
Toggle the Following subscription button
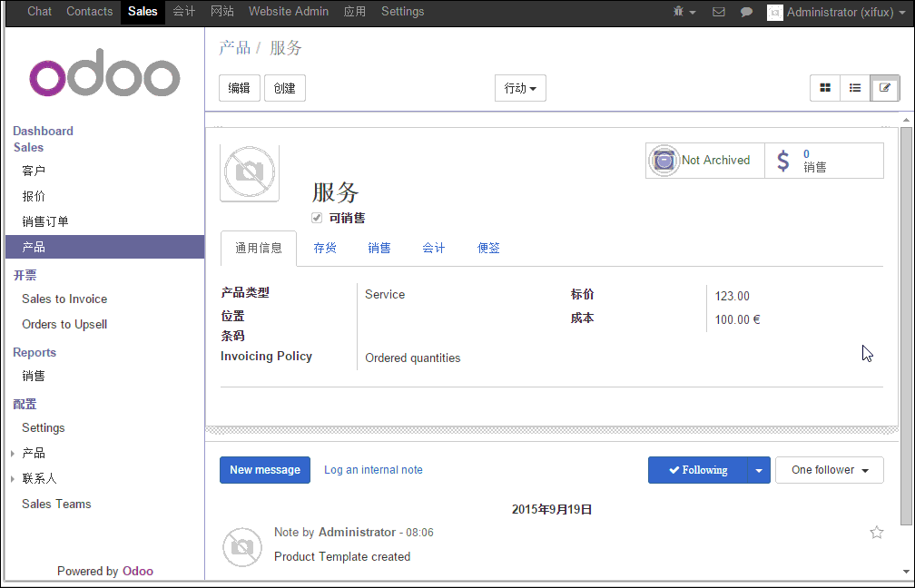coord(697,470)
